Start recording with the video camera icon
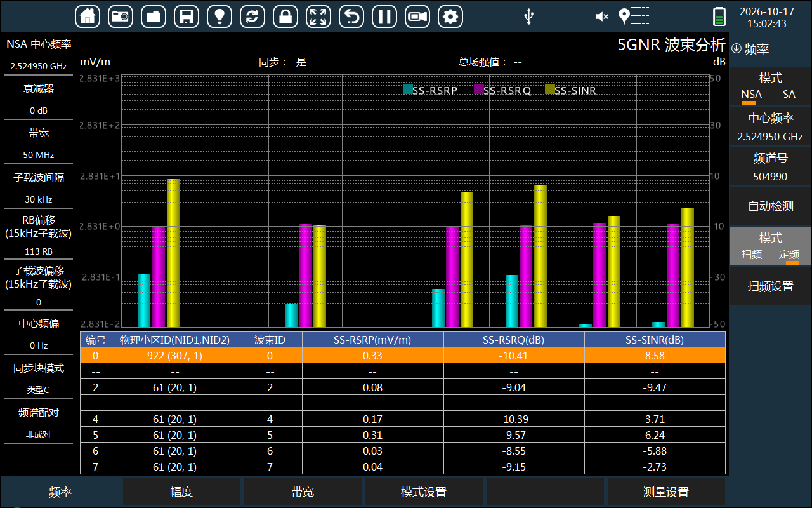 (417, 17)
